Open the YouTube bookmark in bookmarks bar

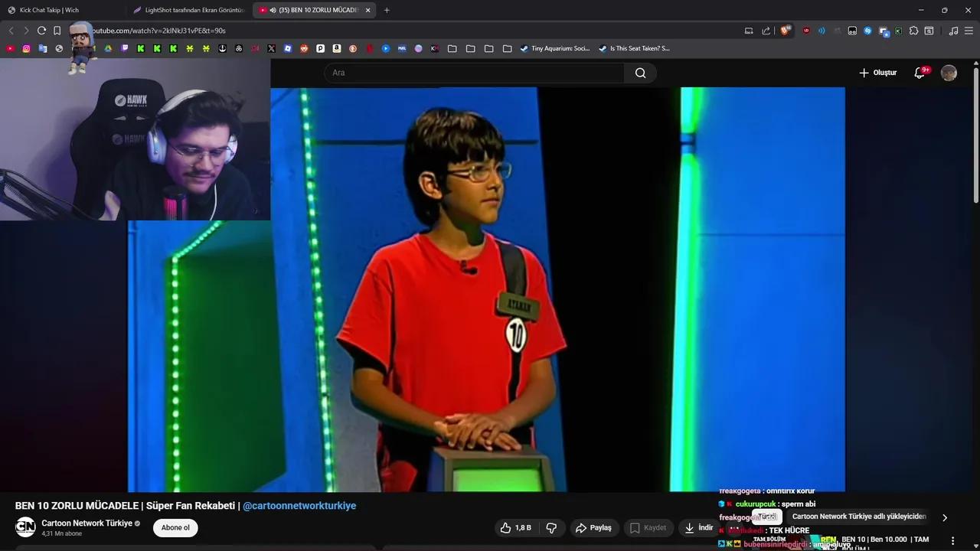[10, 48]
